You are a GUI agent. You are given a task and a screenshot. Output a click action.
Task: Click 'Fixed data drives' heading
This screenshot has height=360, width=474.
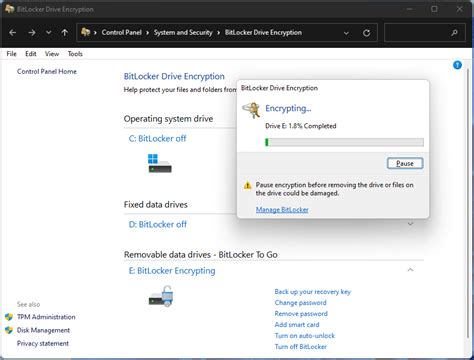[156, 204]
